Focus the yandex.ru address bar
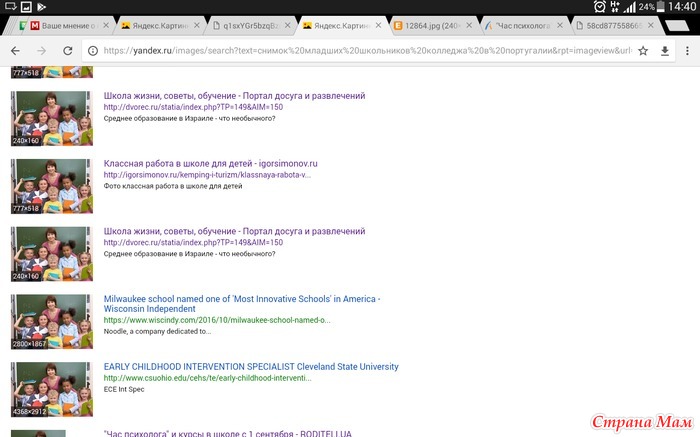 367,51
